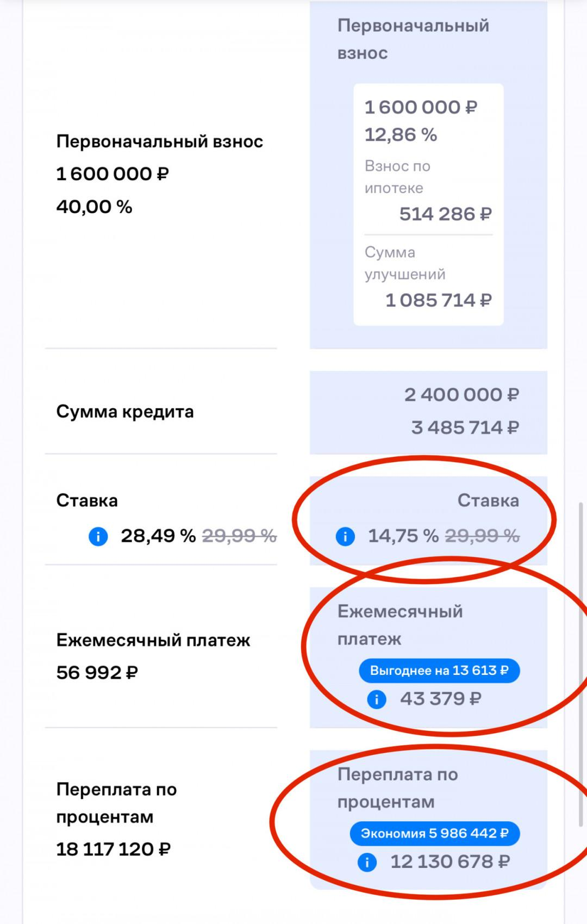Select the 514 286 ₽ mortgage contribution value

445,214
